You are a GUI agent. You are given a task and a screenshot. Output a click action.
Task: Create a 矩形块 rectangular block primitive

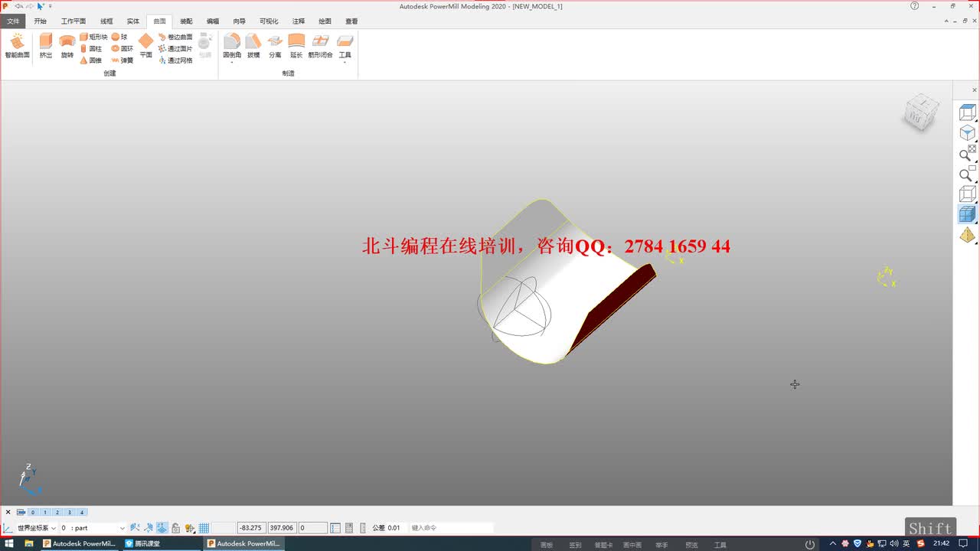tap(93, 37)
